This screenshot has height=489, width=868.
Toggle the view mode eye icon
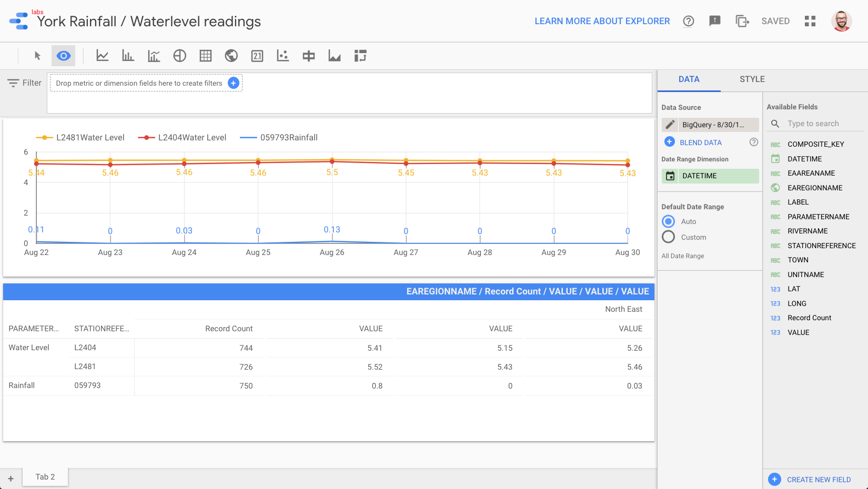(x=64, y=56)
